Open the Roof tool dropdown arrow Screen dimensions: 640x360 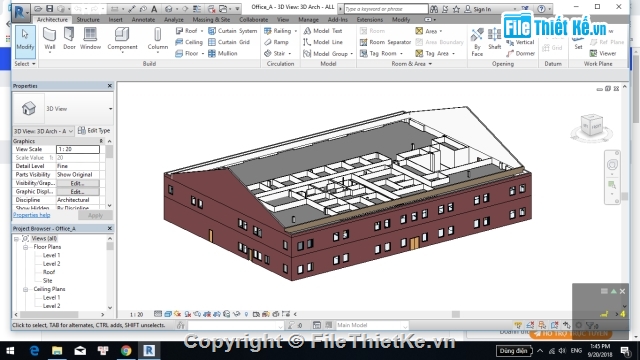202,31
